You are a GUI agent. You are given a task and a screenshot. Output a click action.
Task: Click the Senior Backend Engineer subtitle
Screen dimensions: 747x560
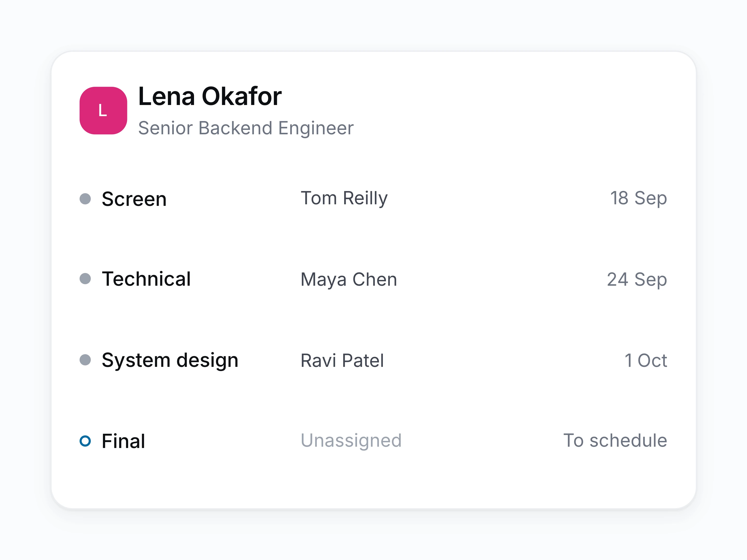coord(246,128)
